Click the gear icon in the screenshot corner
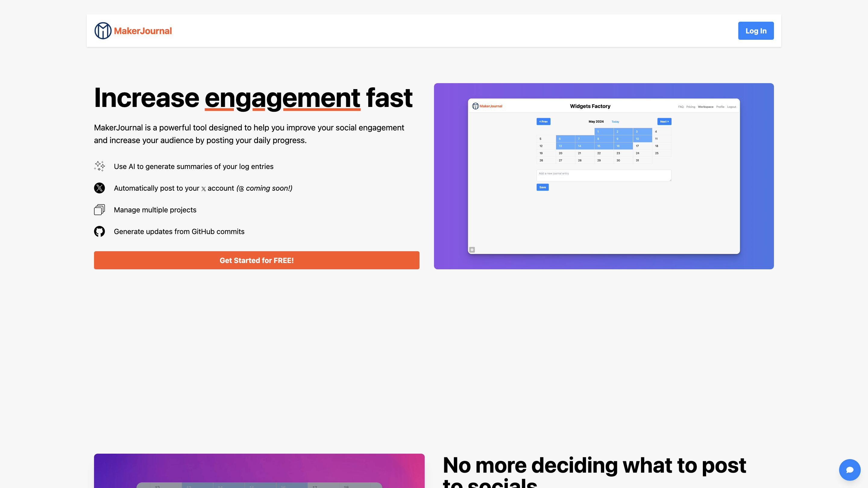Screen dimensions: 868x488 (x=472, y=249)
